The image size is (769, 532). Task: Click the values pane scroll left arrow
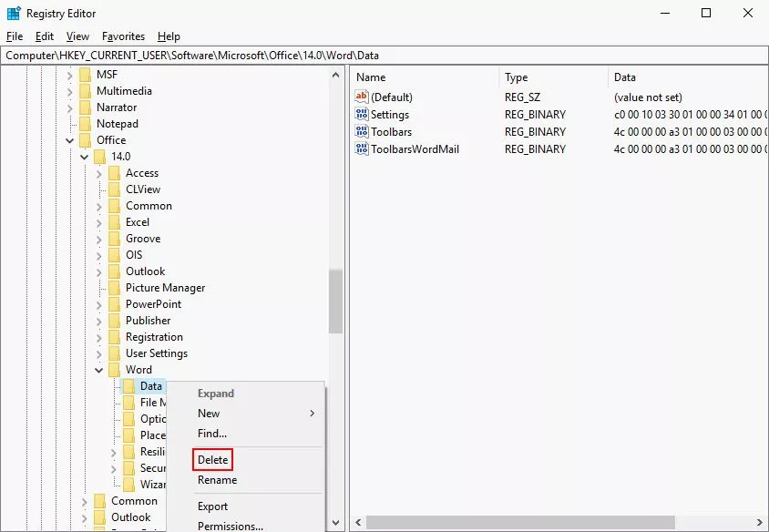tap(358, 522)
